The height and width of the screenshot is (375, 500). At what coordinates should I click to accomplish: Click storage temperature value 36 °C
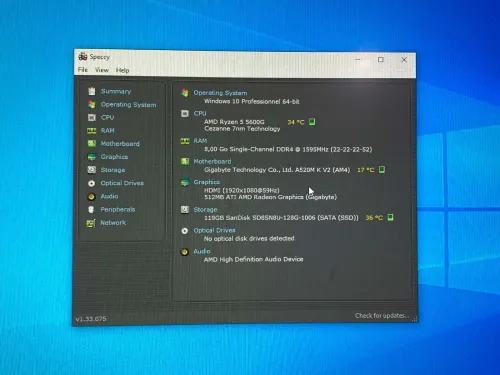[x=374, y=218]
